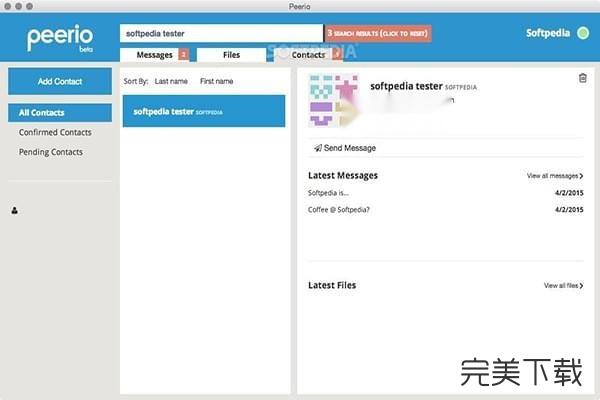
Task: Click the Peerio beta logo
Action: tap(60, 38)
